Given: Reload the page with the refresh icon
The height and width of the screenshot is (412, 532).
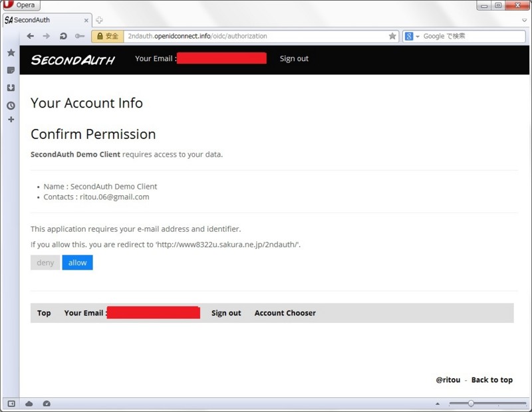Looking at the screenshot, I should pos(63,36).
